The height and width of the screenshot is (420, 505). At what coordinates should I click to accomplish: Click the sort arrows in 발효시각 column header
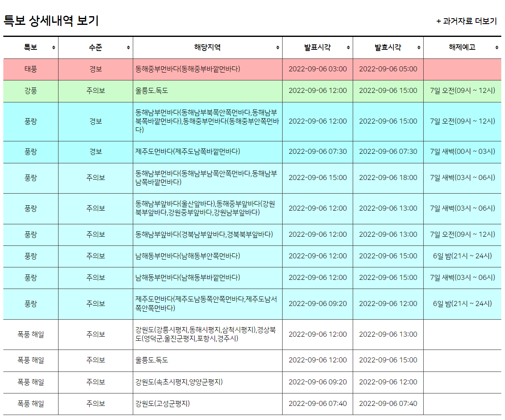(419, 48)
